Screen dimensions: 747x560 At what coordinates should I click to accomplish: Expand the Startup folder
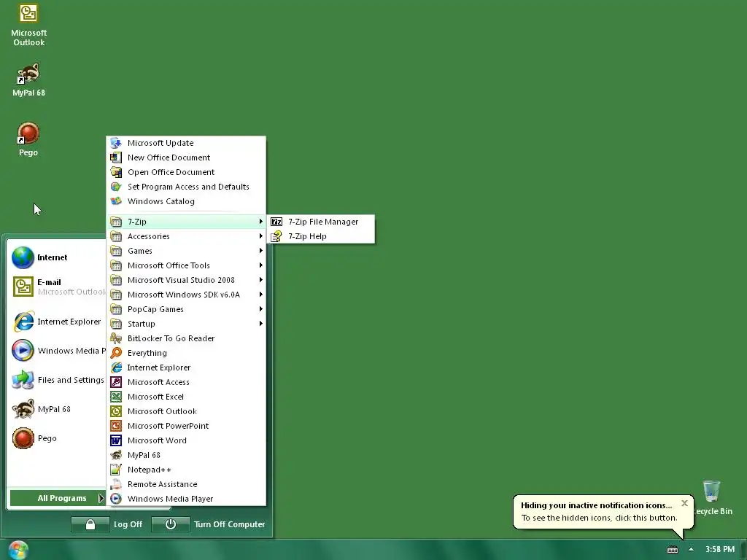click(186, 324)
